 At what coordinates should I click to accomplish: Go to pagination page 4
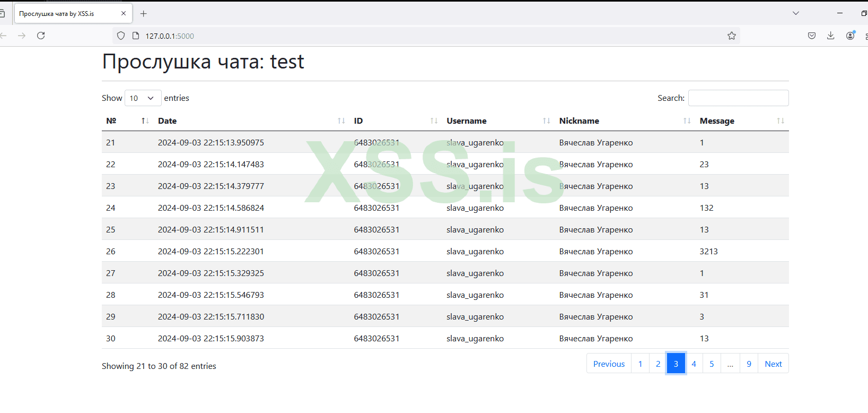point(694,364)
